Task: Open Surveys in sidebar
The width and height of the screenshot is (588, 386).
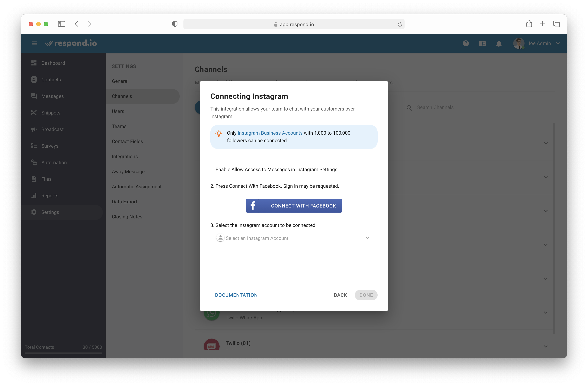Action: [62, 146]
